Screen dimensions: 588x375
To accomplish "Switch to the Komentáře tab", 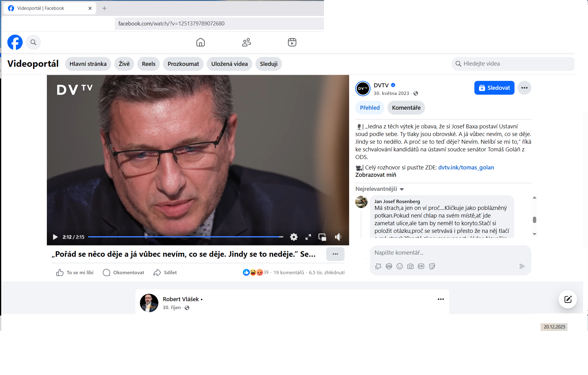I will click(x=406, y=108).
